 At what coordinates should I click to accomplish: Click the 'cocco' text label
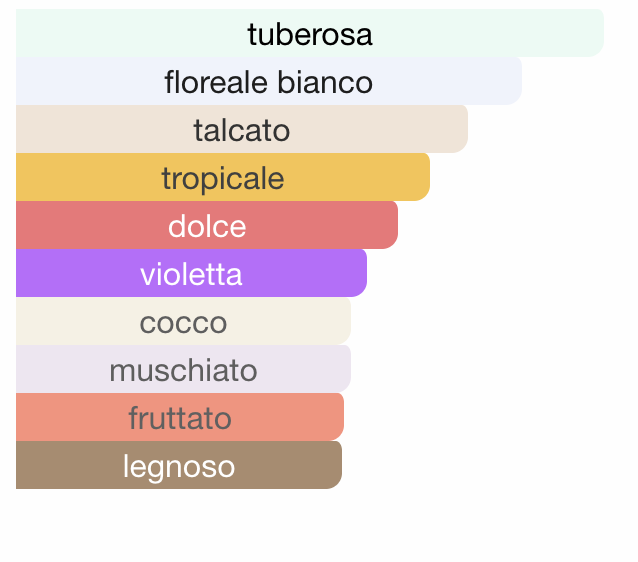pos(184,324)
